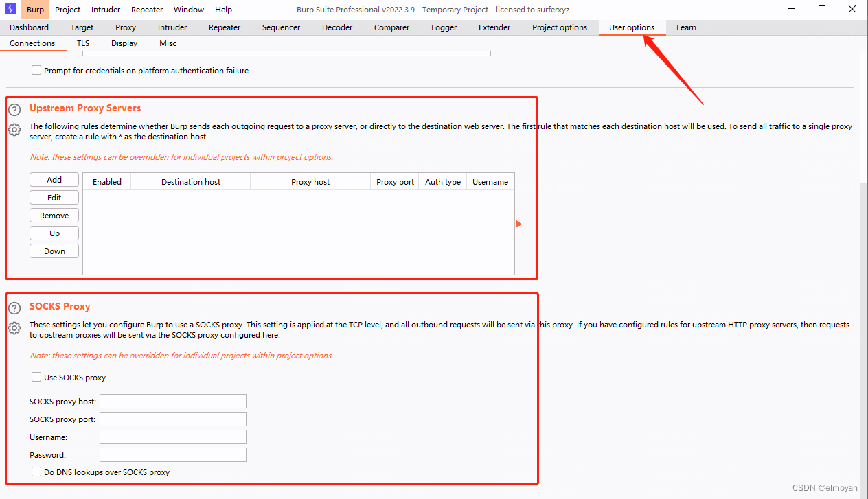
Task: Click the SOCKS Proxy heading
Action: [x=60, y=307]
